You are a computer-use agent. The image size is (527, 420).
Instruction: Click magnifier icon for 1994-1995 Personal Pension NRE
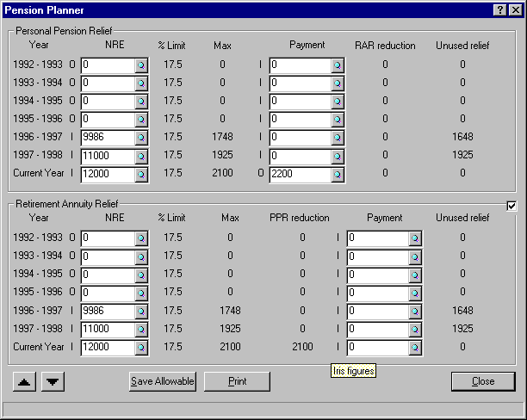tap(141, 102)
